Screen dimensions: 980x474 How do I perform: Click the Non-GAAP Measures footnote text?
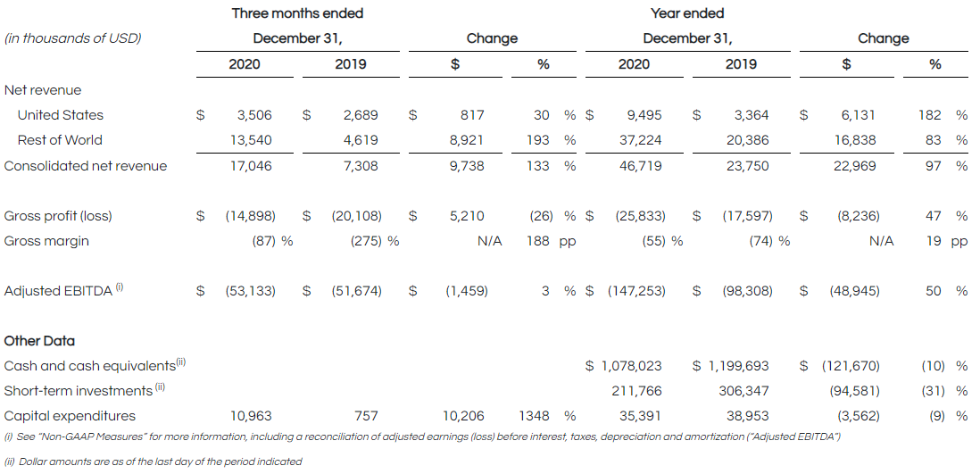[x=421, y=437]
